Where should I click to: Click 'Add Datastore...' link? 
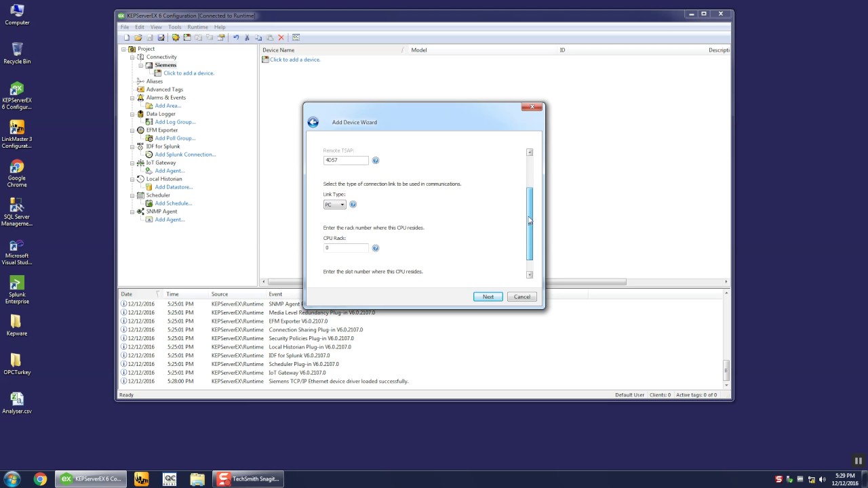tap(174, 187)
